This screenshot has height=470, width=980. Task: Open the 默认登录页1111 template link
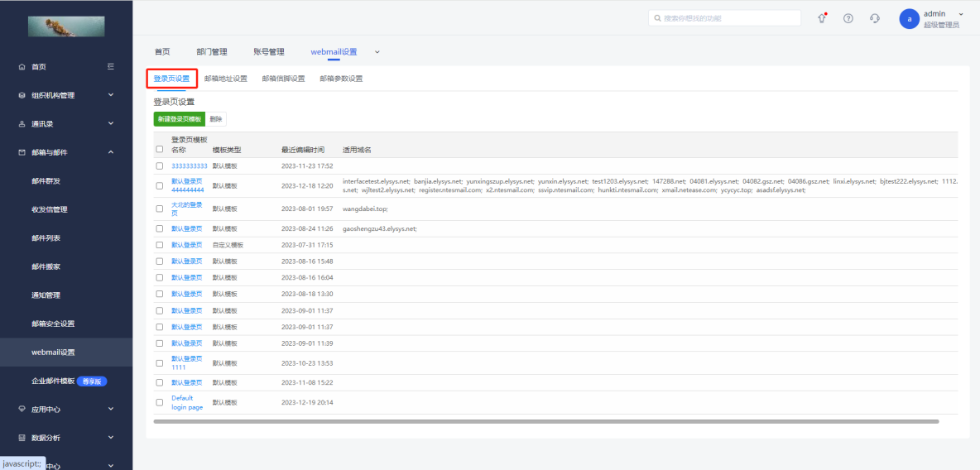[x=187, y=363]
